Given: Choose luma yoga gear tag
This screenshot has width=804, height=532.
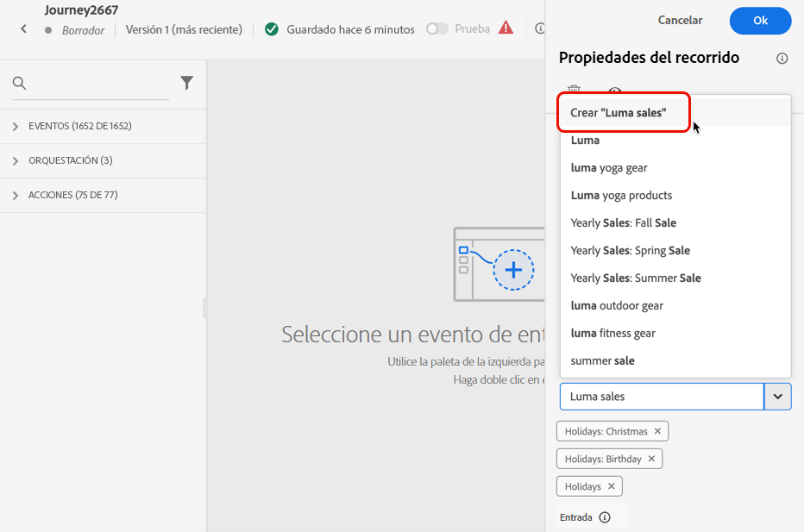Looking at the screenshot, I should [675, 167].
